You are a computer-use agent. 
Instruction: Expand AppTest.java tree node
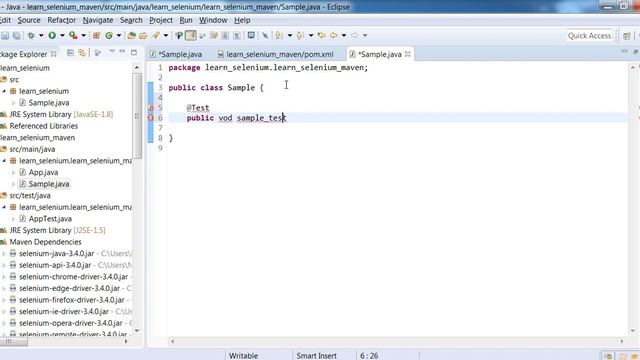click(13, 219)
